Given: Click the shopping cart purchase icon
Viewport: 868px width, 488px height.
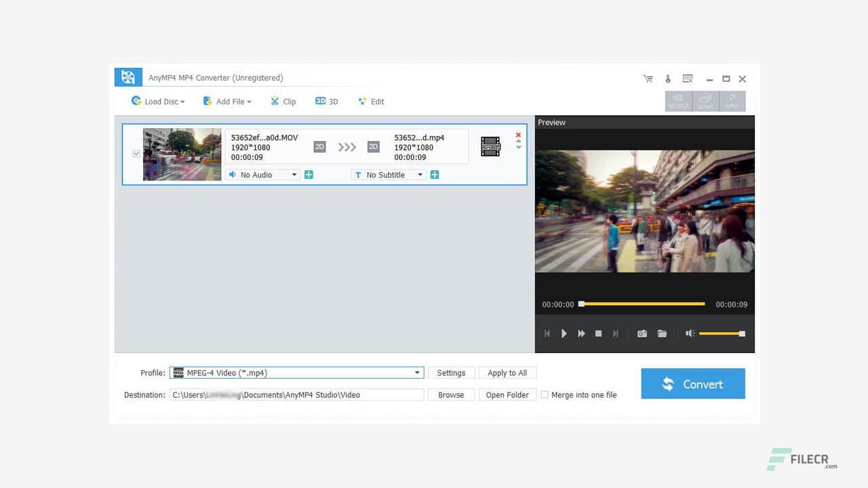Looking at the screenshot, I should (x=648, y=79).
